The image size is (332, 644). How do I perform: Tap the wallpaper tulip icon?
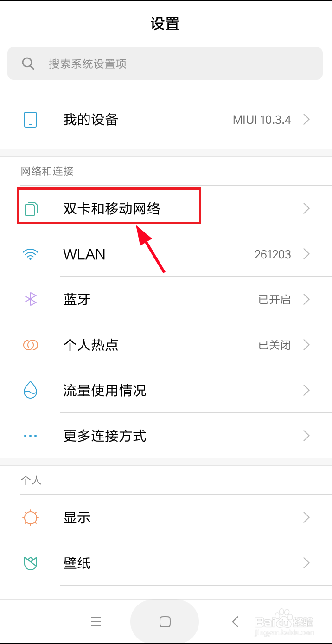pos(31,563)
